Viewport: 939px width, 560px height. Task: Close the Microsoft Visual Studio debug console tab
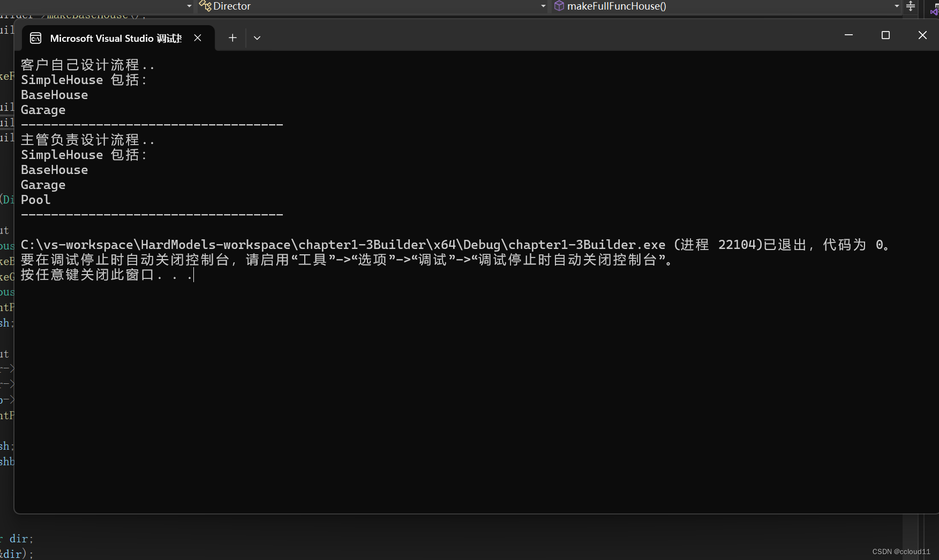(x=198, y=38)
